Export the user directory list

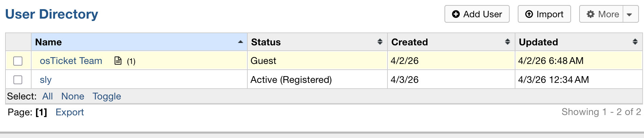click(x=70, y=112)
